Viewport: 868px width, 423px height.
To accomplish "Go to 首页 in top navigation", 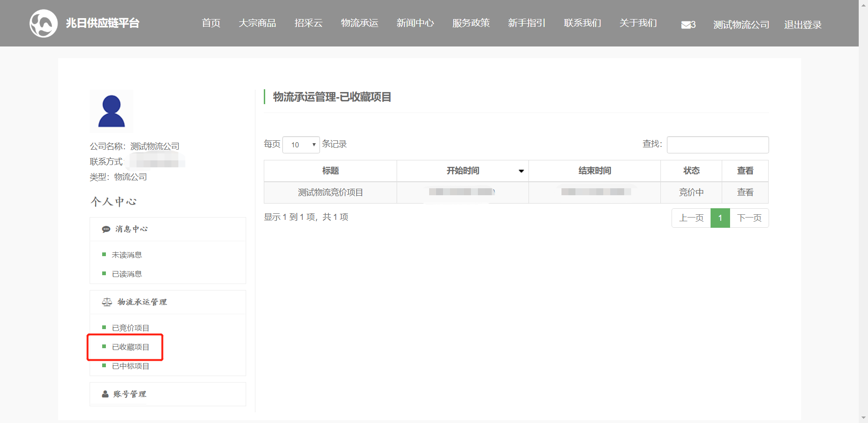I will [211, 23].
